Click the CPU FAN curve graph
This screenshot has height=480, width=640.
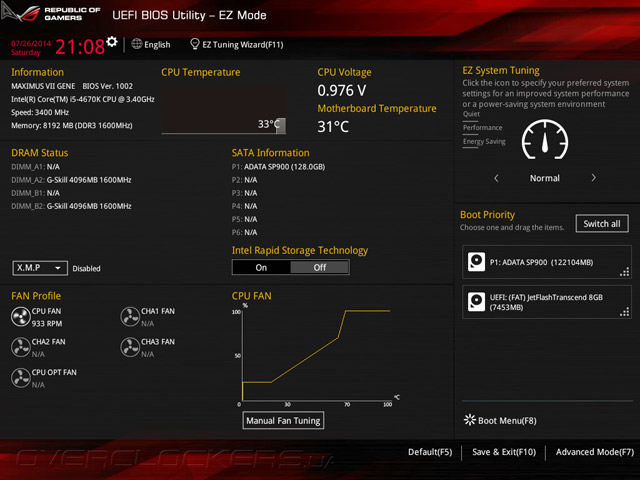coord(316,355)
